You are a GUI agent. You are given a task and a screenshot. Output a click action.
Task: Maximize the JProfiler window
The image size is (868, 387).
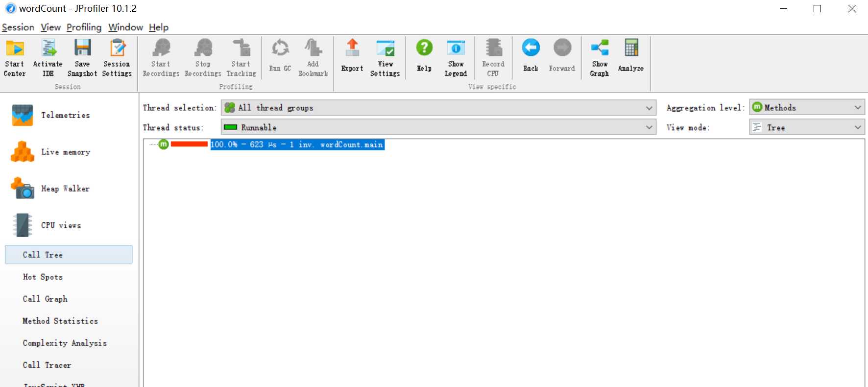817,9
